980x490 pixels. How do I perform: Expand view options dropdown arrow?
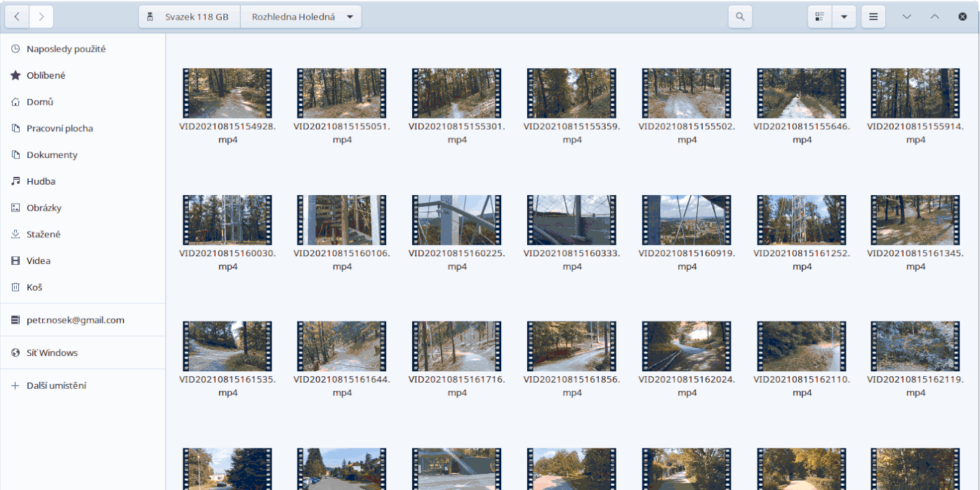pyautogui.click(x=844, y=17)
